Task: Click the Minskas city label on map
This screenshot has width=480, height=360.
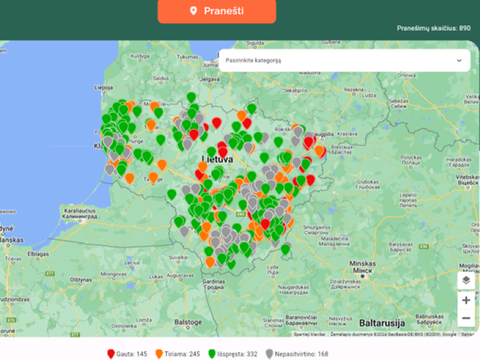Action: pos(363,263)
